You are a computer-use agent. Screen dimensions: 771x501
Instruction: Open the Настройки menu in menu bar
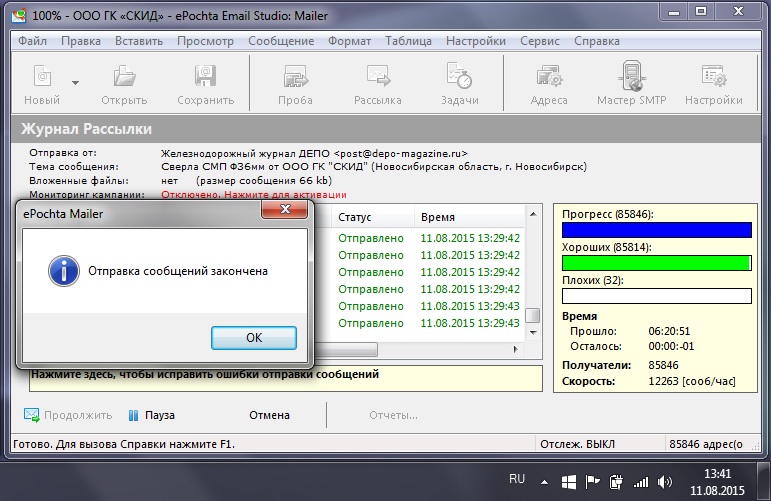(475, 41)
